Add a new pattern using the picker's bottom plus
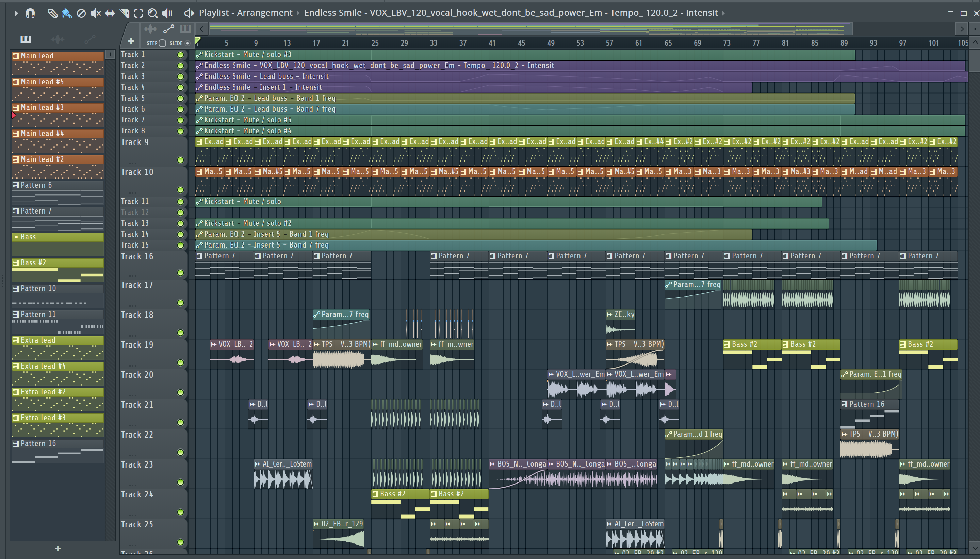 pyautogui.click(x=58, y=548)
